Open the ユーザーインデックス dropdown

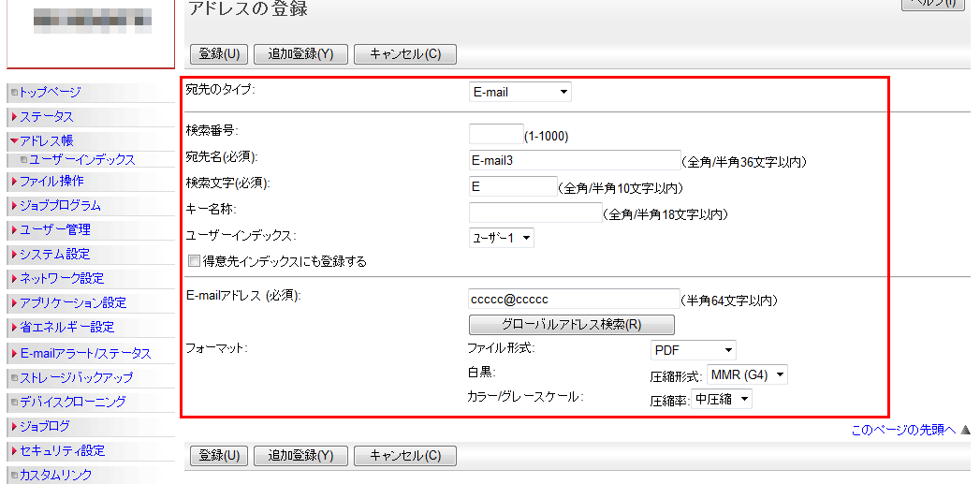click(x=501, y=238)
